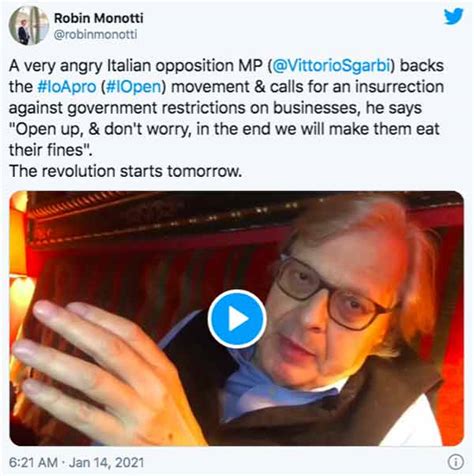This screenshot has height=476, width=474.
Task: Click the Jan 14, 2021 date
Action: (106, 463)
